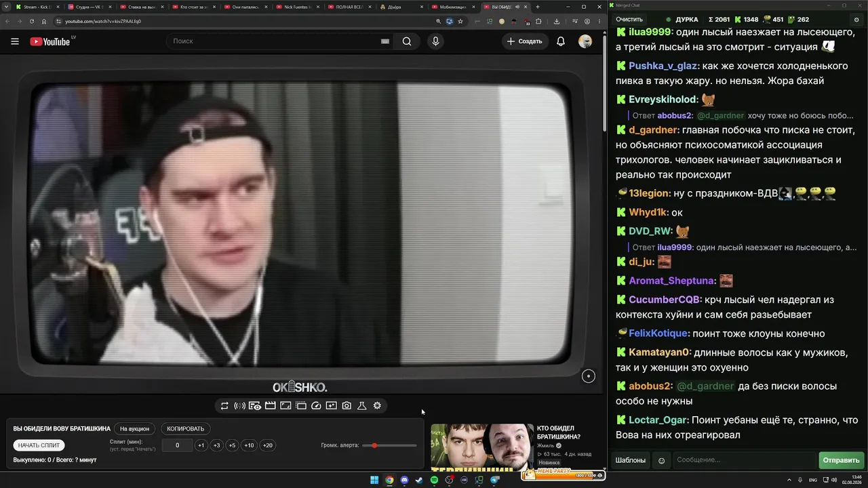Bookmark this page with the star
Screen dimensions: 868x488
[x=460, y=21]
